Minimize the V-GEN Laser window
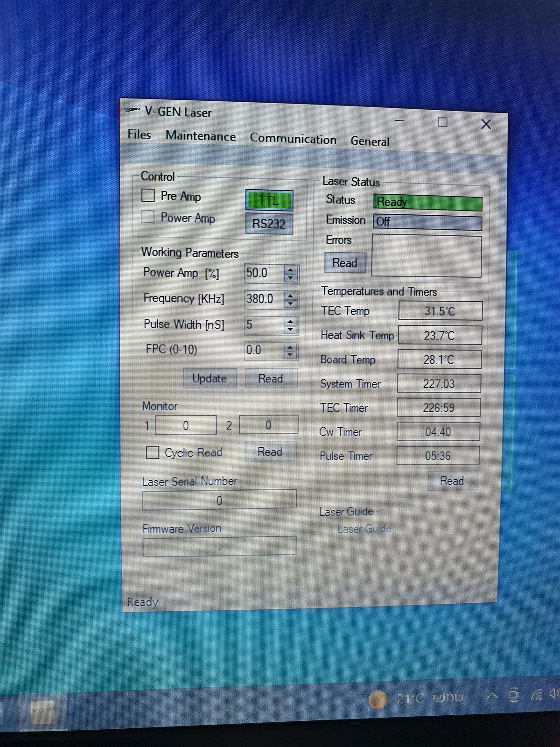 (x=399, y=120)
